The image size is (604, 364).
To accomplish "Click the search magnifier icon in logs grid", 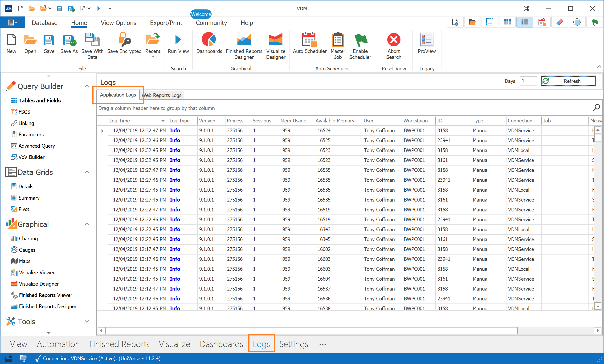I will pos(596,108).
